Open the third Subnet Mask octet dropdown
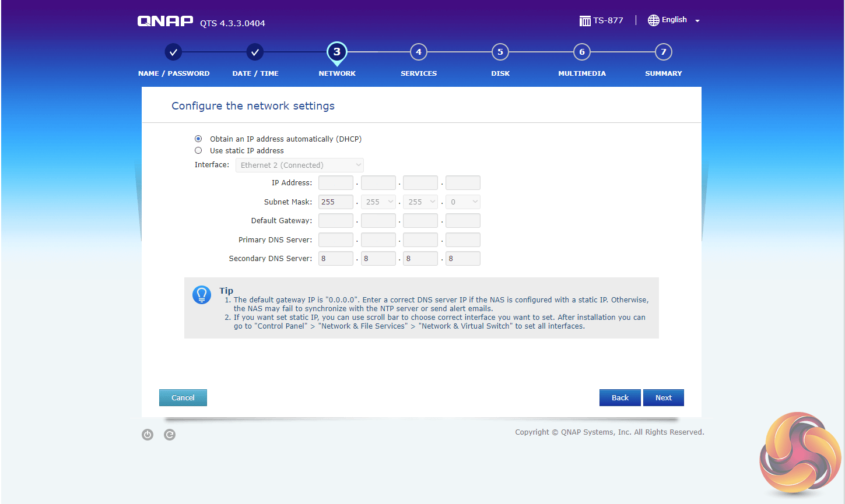The height and width of the screenshot is (504, 845). 420,202
